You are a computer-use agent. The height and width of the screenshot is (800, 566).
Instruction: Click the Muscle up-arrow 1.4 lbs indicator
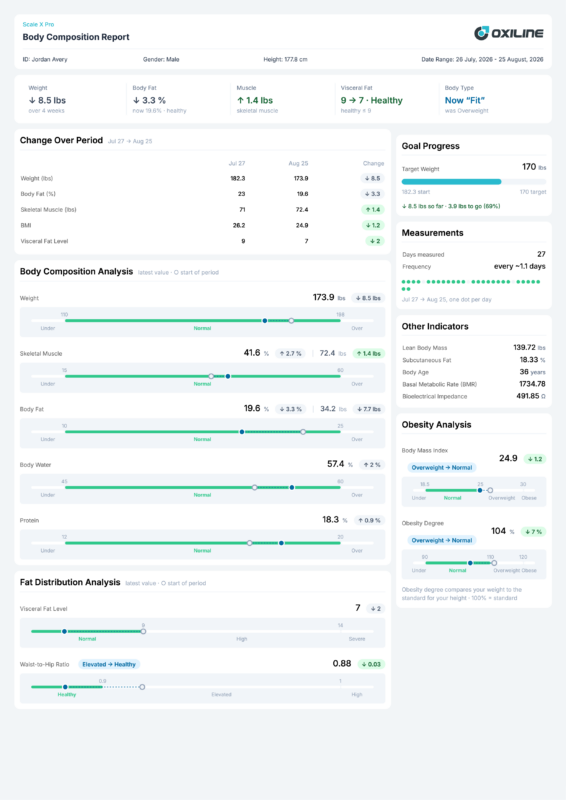pos(255,101)
